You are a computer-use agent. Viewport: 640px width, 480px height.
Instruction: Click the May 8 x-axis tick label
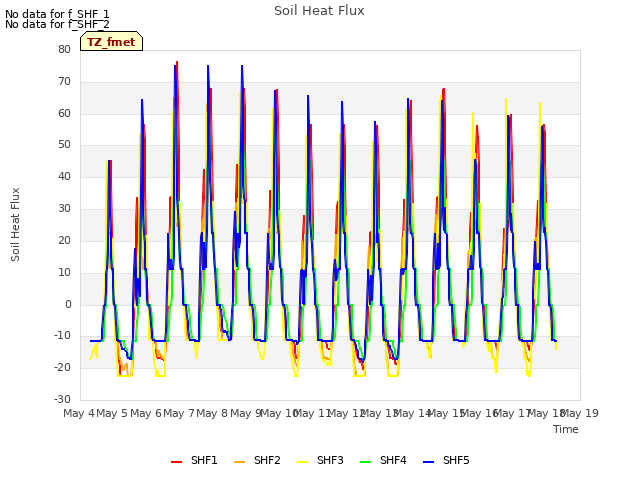tap(212, 413)
